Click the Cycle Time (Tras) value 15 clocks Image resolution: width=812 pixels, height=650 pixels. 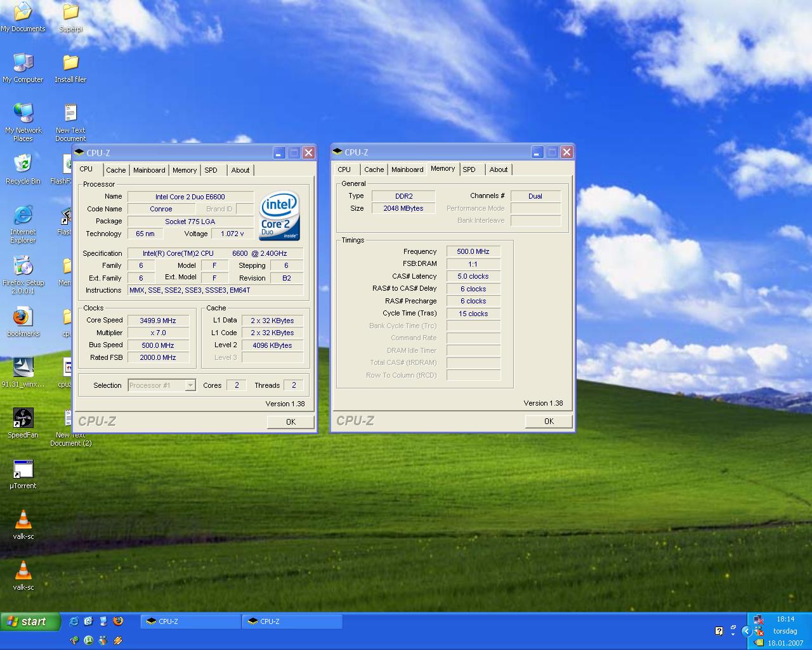(473, 314)
